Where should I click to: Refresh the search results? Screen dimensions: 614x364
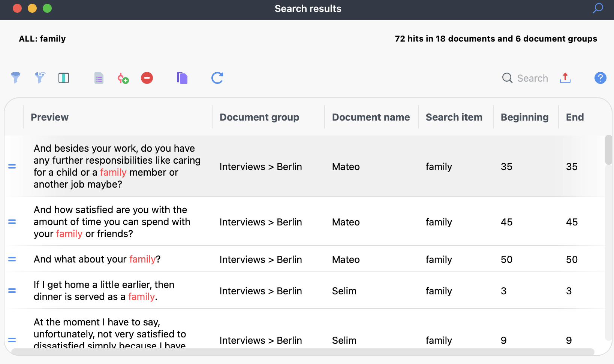pos(217,78)
